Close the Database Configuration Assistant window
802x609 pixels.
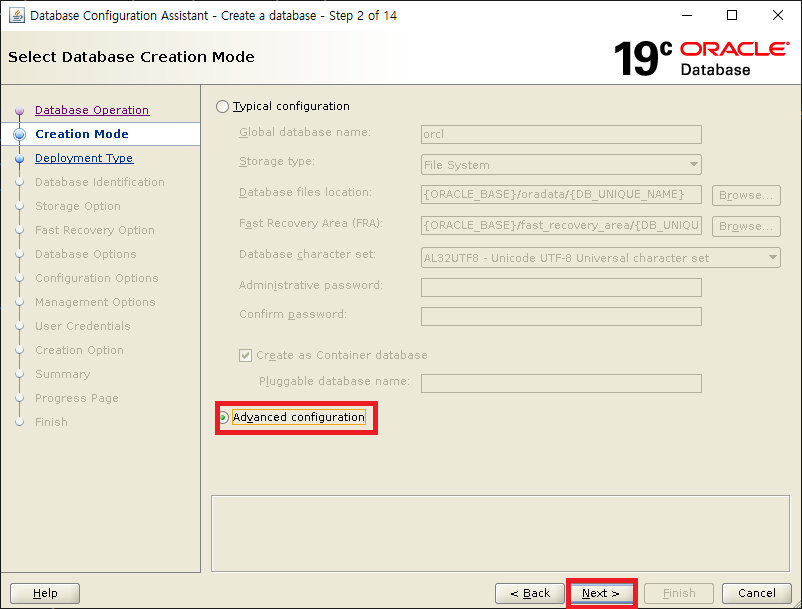777,15
